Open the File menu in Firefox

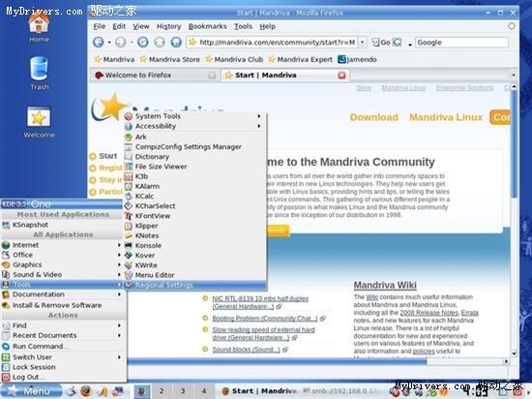[x=100, y=26]
